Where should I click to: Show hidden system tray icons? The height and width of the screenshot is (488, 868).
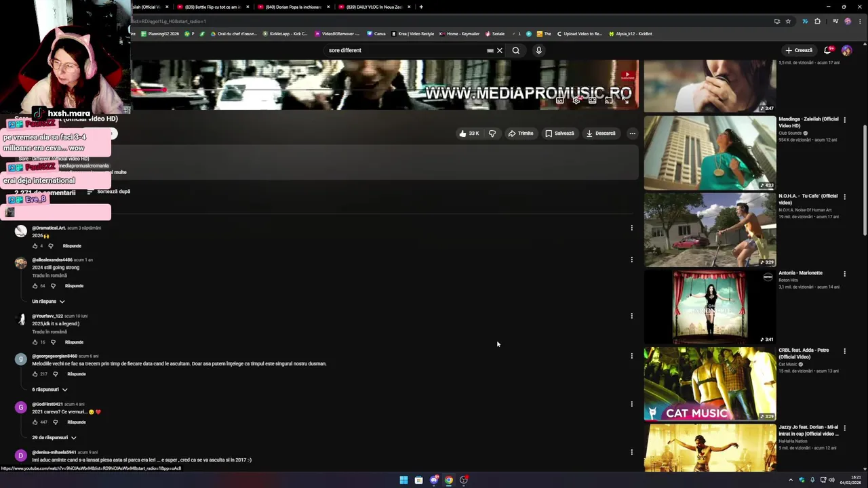[790, 480]
